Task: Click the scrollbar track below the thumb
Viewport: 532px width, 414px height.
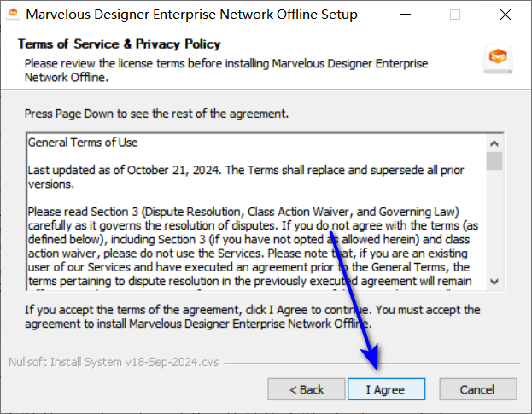Action: [x=494, y=222]
